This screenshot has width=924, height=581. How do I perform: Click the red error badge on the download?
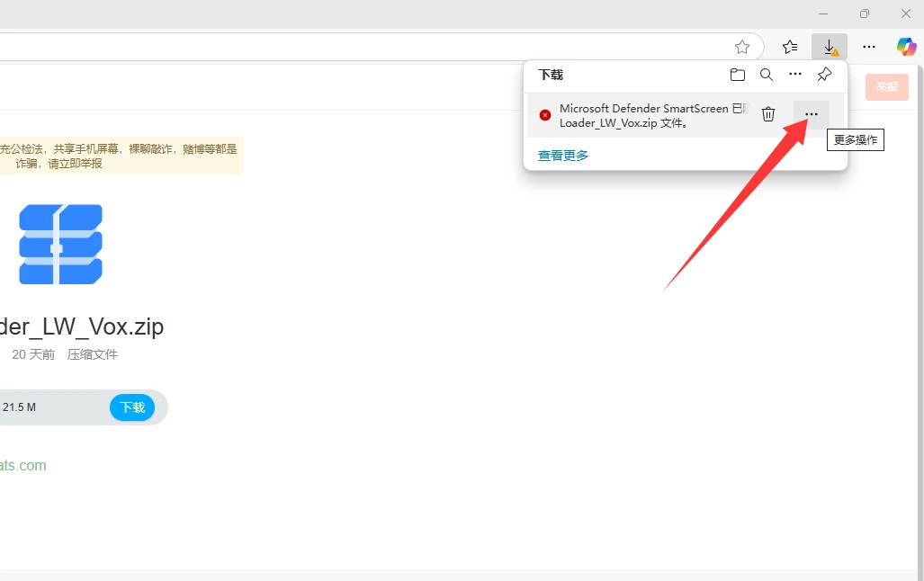pos(544,115)
